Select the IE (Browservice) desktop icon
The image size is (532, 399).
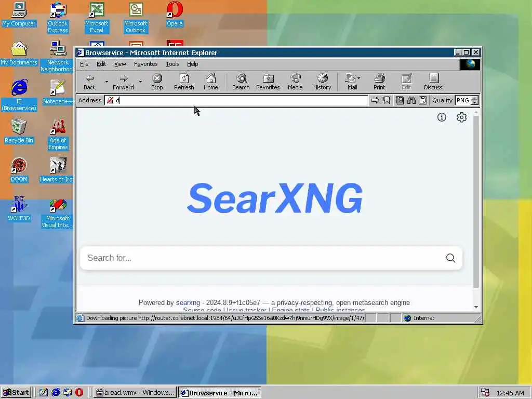click(x=19, y=96)
